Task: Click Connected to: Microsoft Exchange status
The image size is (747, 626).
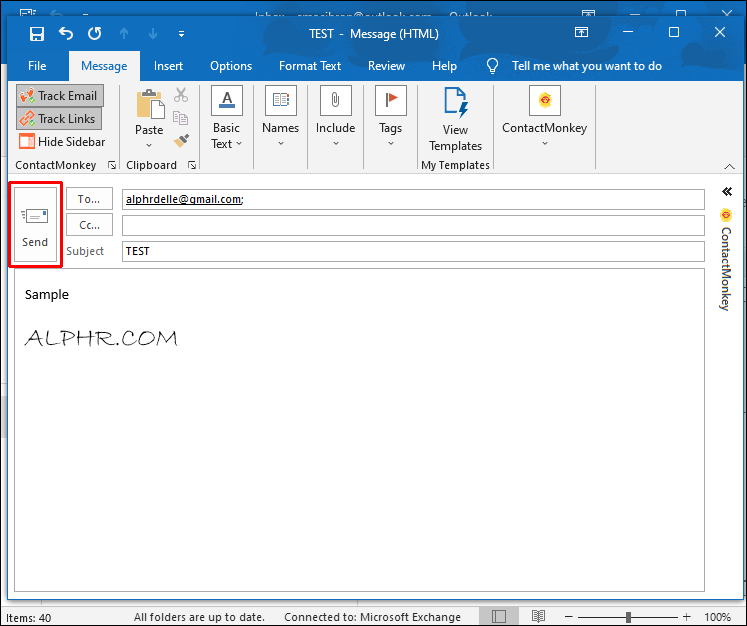Action: click(373, 617)
